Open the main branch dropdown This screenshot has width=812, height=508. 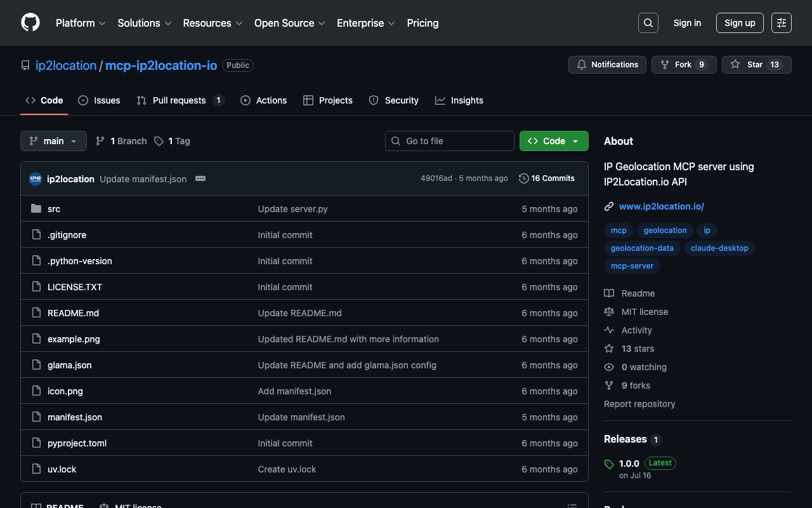point(53,141)
